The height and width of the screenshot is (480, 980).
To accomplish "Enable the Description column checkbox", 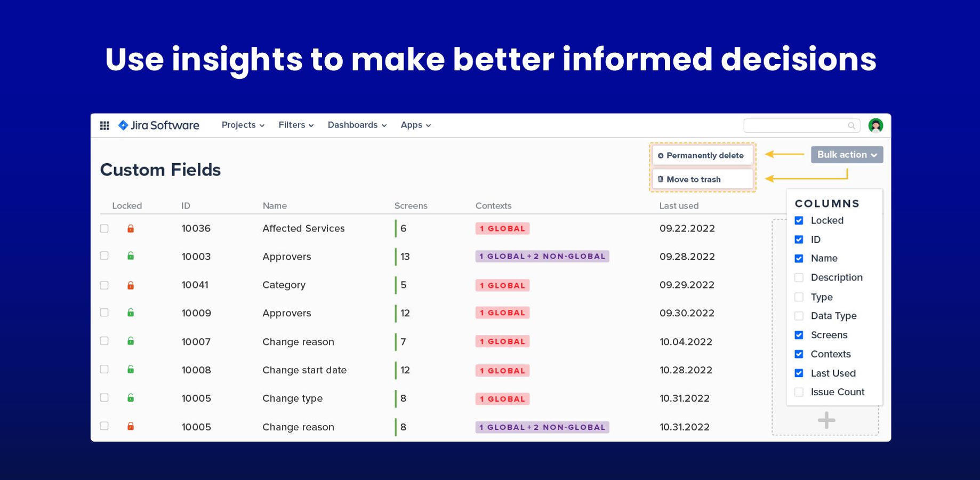I will pos(799,277).
